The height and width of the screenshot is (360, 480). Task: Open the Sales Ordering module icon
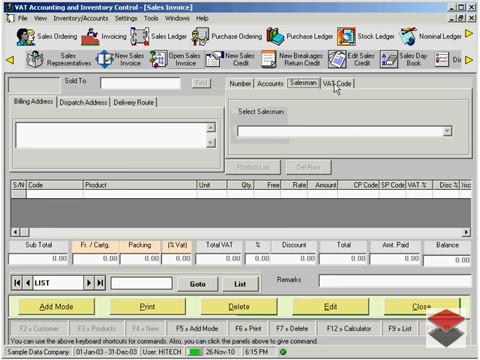26,37
